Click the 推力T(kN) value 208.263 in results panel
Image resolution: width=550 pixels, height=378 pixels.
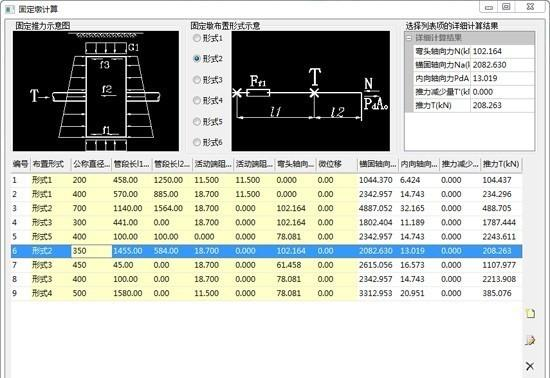pos(502,106)
